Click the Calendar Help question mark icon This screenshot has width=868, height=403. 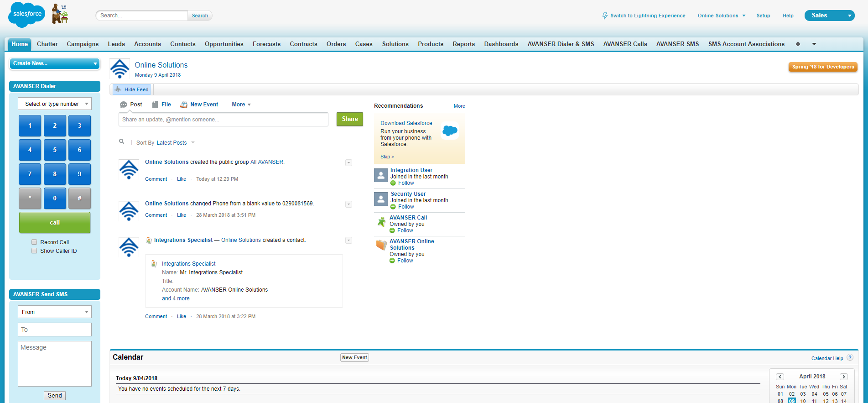point(850,358)
